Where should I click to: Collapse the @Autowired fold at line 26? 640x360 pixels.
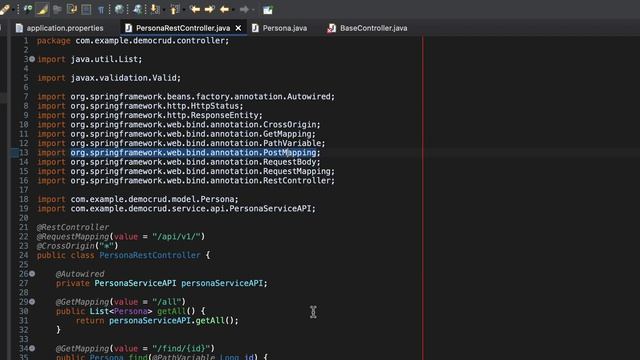(x=32, y=274)
